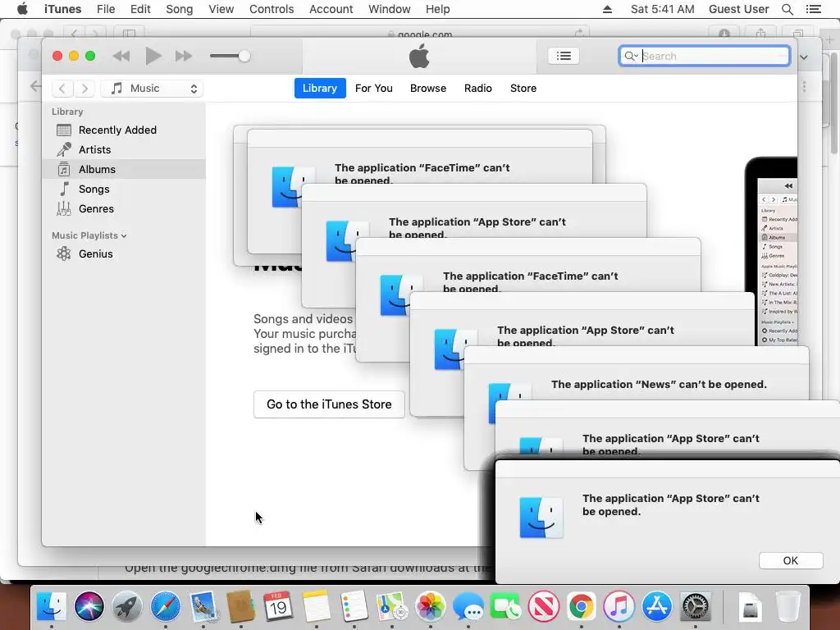Open News from the Dock
The height and width of the screenshot is (630, 840).
[544, 606]
